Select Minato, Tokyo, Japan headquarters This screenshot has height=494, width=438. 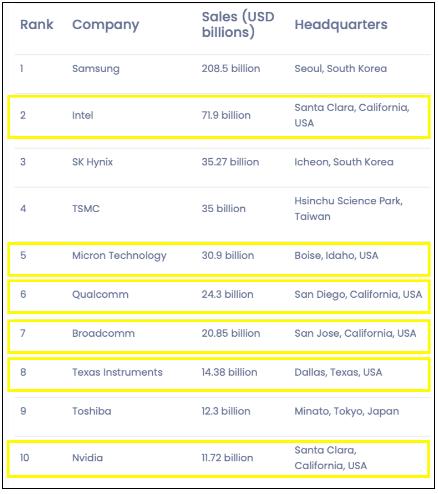347,411
